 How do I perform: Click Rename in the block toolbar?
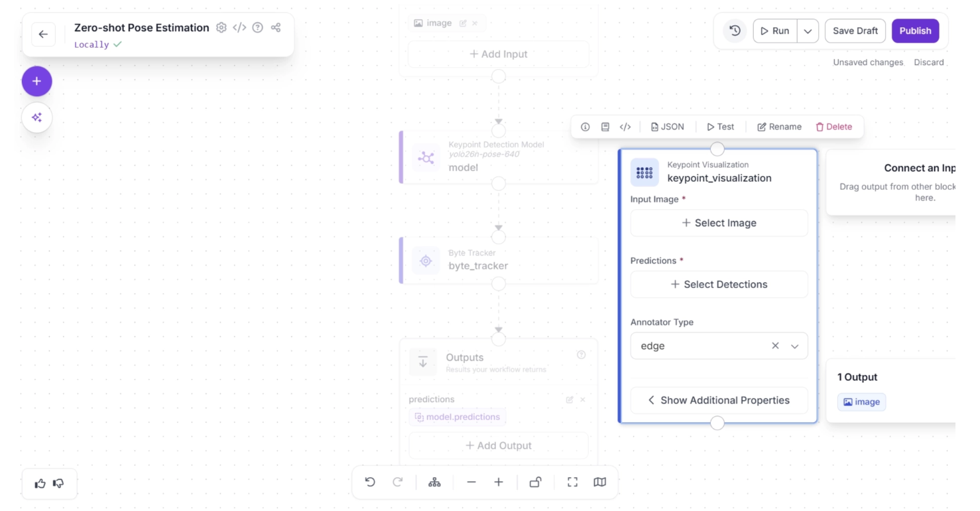pyautogui.click(x=779, y=127)
